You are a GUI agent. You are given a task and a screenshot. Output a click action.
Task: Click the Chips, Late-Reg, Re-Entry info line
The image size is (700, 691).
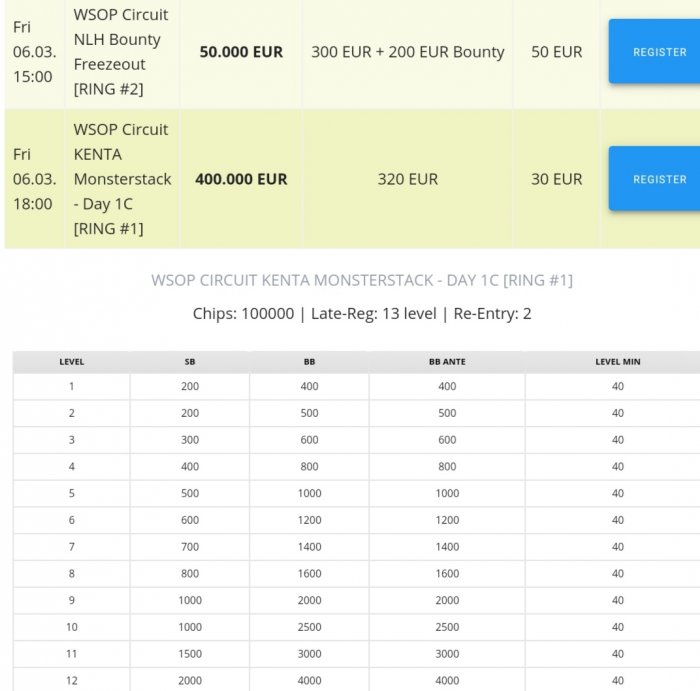(362, 314)
